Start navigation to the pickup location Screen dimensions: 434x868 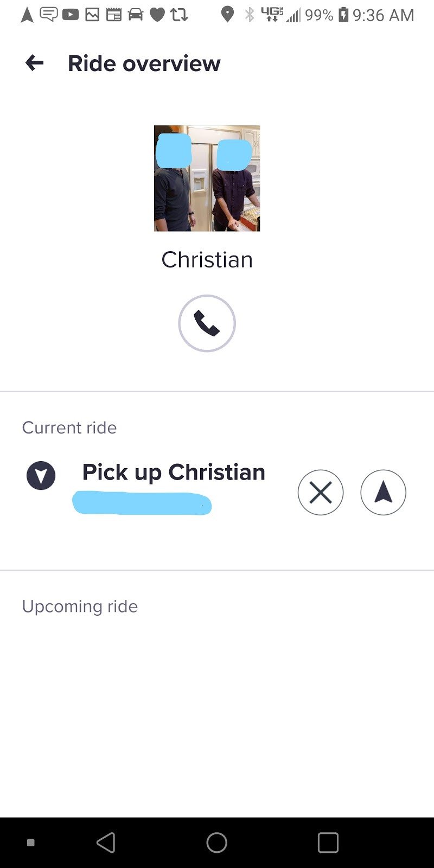pyautogui.click(x=383, y=493)
